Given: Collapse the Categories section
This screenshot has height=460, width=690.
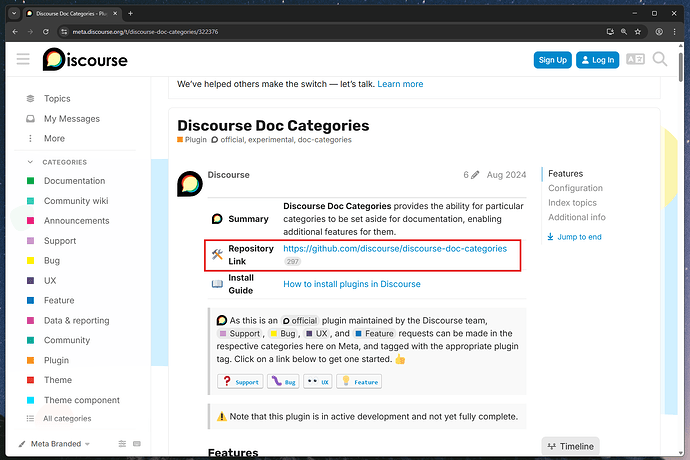Looking at the screenshot, I should pos(64,162).
